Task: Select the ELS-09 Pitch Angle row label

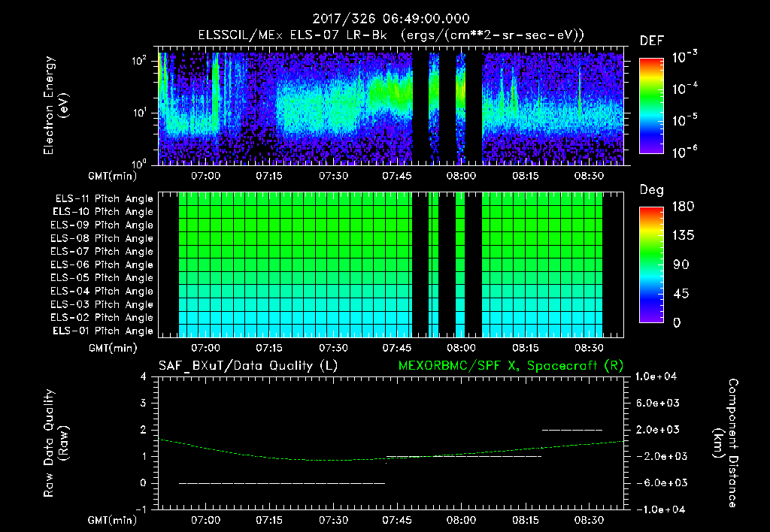Action: (102, 225)
